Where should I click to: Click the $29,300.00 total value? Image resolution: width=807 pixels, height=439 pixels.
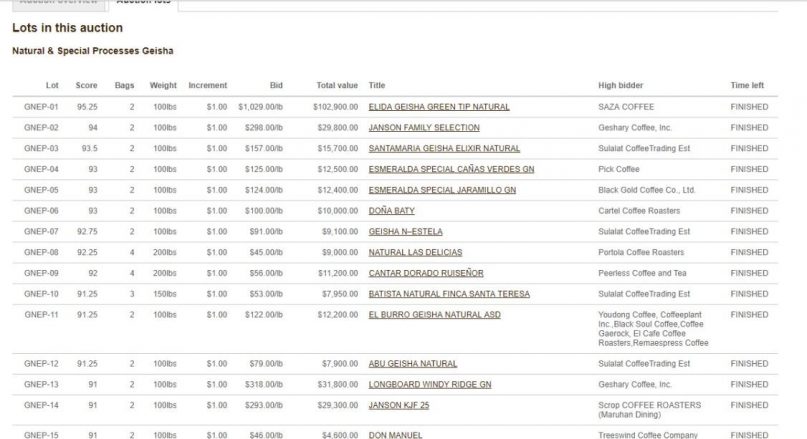(x=338, y=405)
